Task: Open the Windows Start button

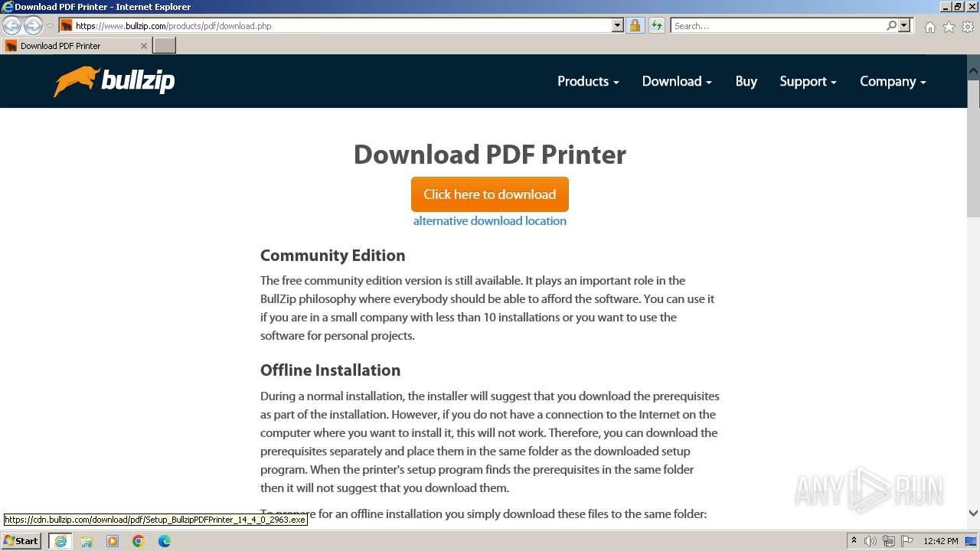Action: click(x=21, y=541)
